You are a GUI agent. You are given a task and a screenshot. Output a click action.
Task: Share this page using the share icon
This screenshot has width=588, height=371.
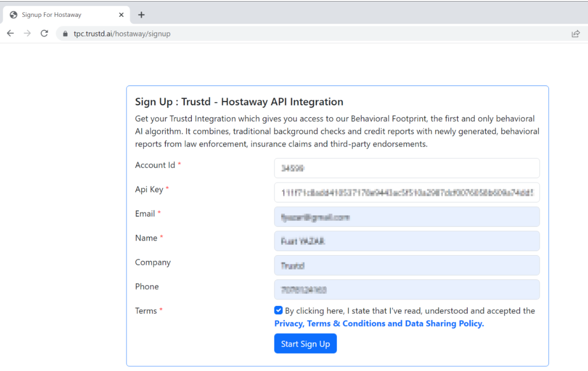[x=576, y=34]
